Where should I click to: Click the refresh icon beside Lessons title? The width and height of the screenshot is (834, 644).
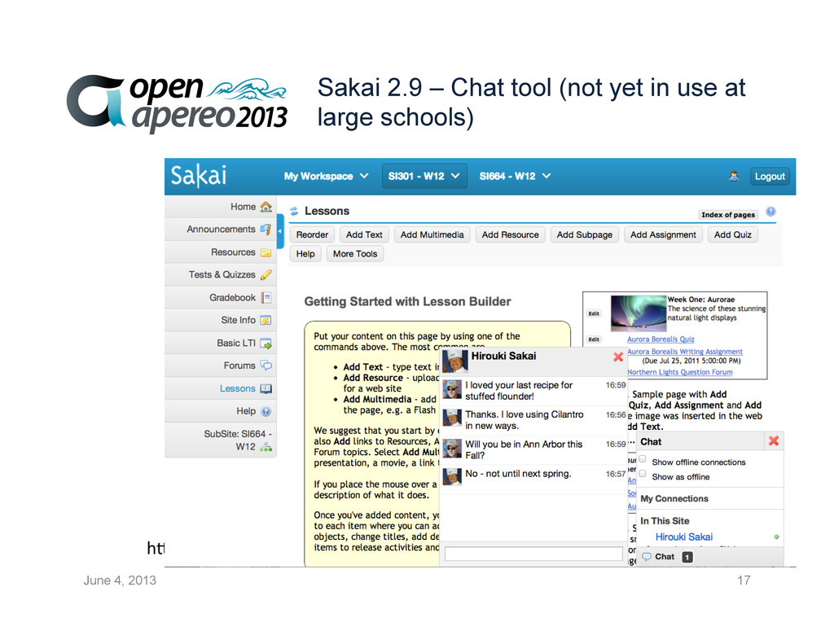point(294,211)
